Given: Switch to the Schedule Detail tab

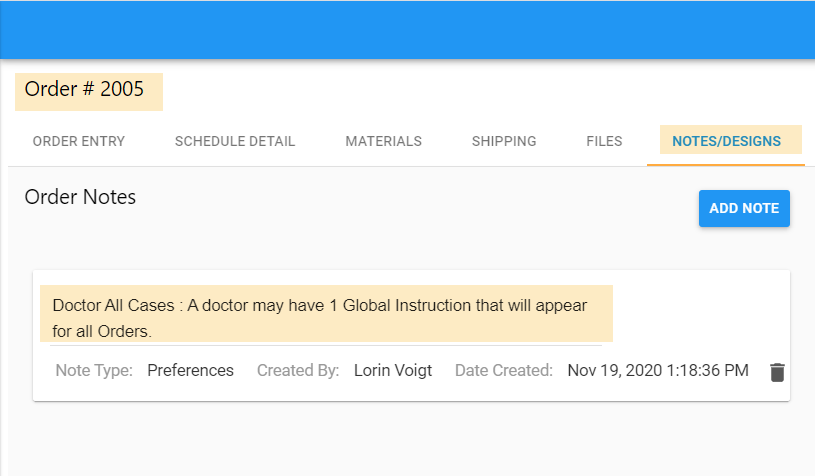Looking at the screenshot, I should (235, 141).
